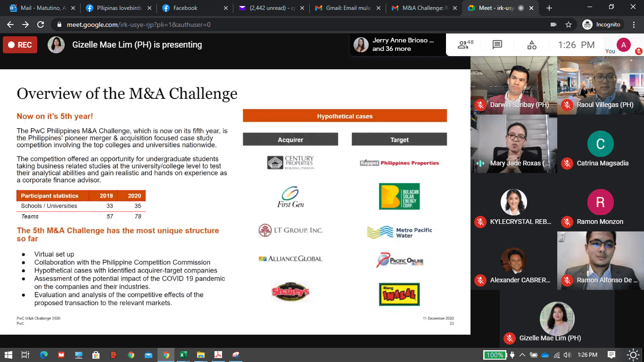Click the Century Properties logo
The image size is (644, 362).
point(290,163)
